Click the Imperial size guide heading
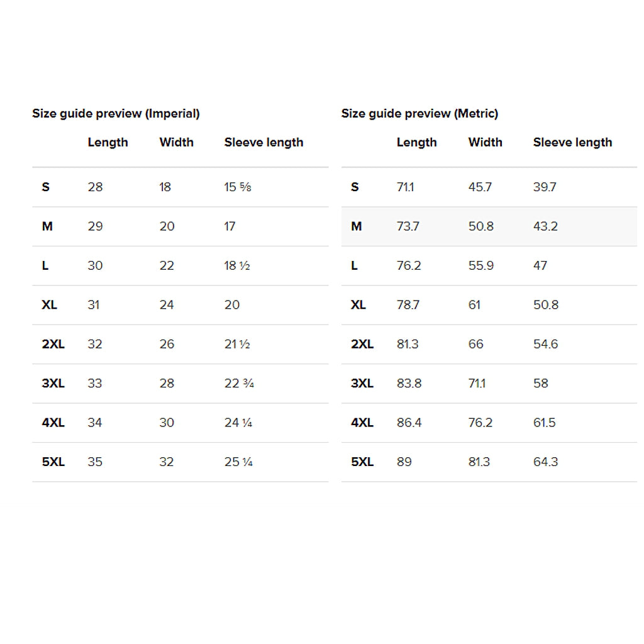The image size is (644, 644). [x=116, y=114]
